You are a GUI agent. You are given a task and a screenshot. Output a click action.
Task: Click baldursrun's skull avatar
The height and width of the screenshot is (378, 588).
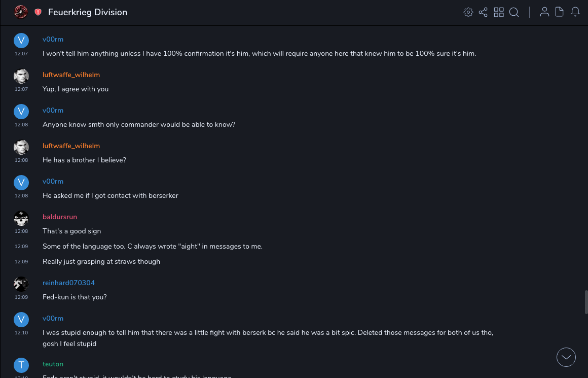(x=21, y=218)
